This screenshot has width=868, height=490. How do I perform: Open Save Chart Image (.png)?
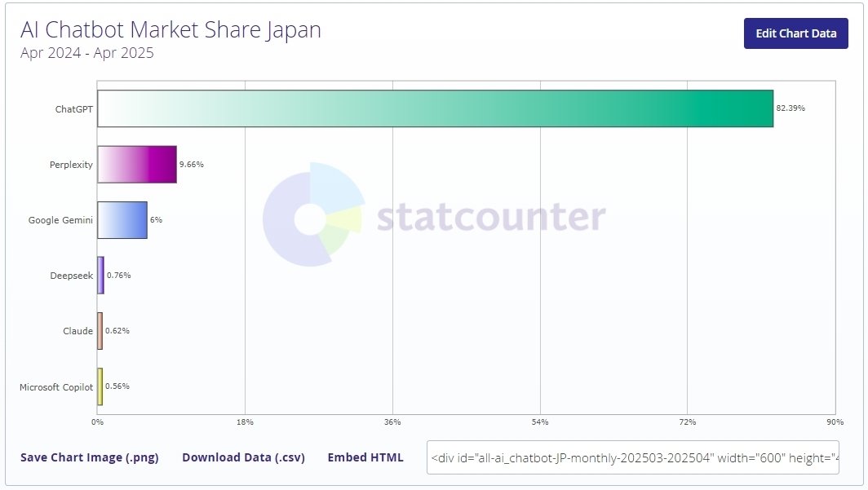coord(90,457)
